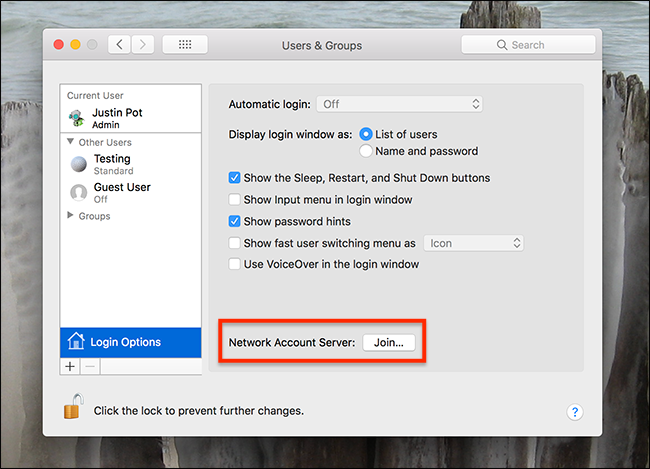Select the Name and password radio option
The height and width of the screenshot is (469, 650).
pos(366,152)
